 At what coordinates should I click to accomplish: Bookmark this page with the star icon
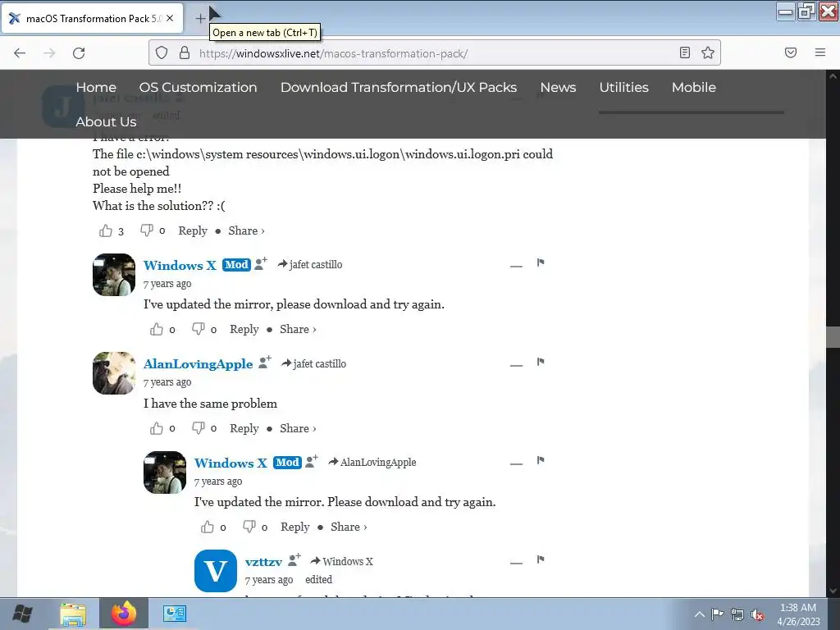coord(708,52)
